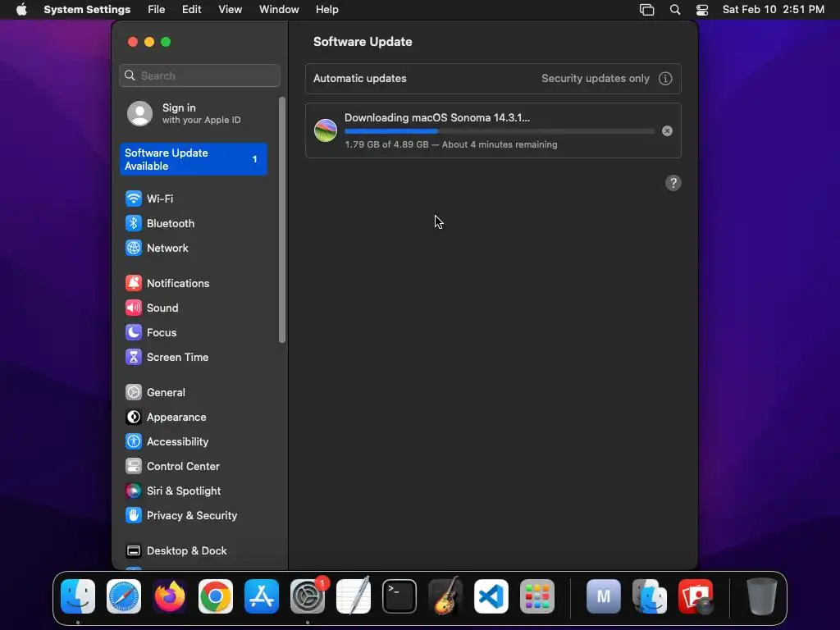Open Focus settings
This screenshot has width=840, height=630.
coord(193,333)
